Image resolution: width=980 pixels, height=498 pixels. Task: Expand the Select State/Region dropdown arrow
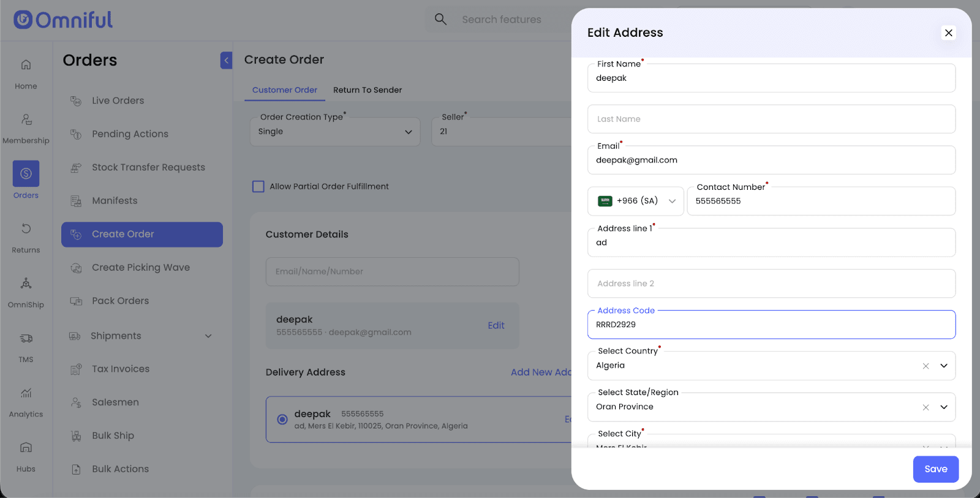tap(944, 407)
